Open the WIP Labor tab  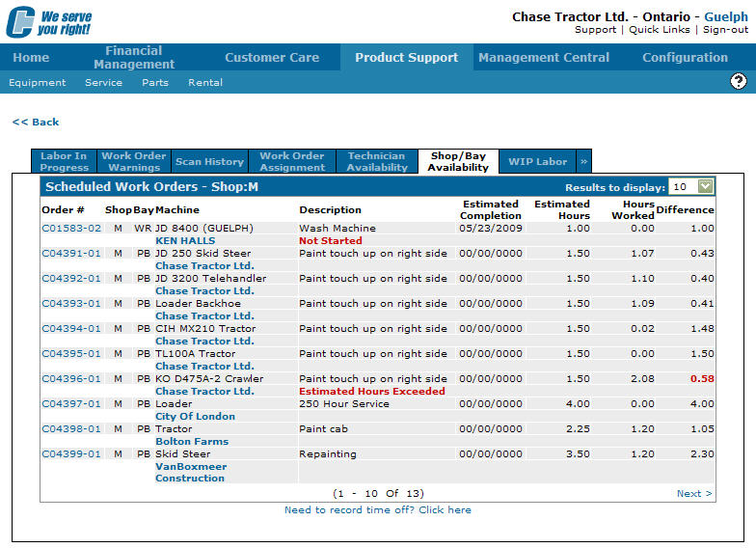click(537, 162)
